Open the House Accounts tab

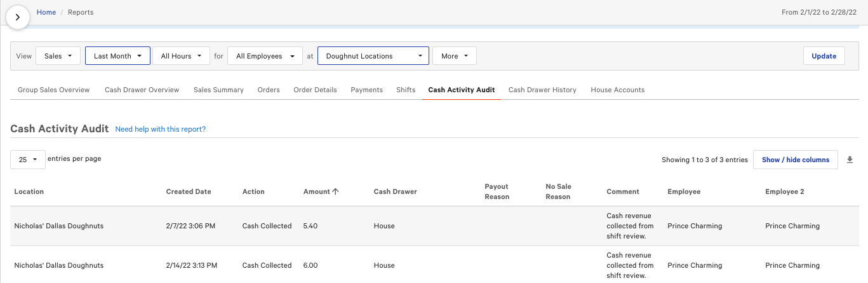(x=617, y=90)
